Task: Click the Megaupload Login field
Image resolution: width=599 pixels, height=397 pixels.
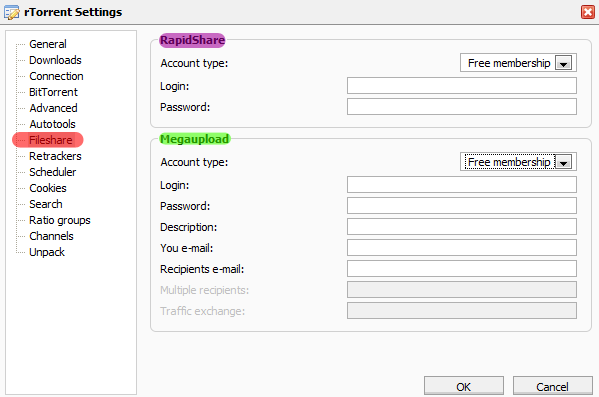Action: click(x=462, y=185)
